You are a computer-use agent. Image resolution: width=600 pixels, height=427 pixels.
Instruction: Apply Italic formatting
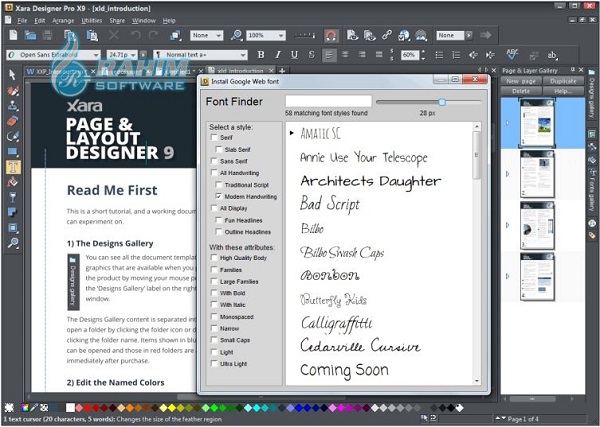tap(278, 55)
